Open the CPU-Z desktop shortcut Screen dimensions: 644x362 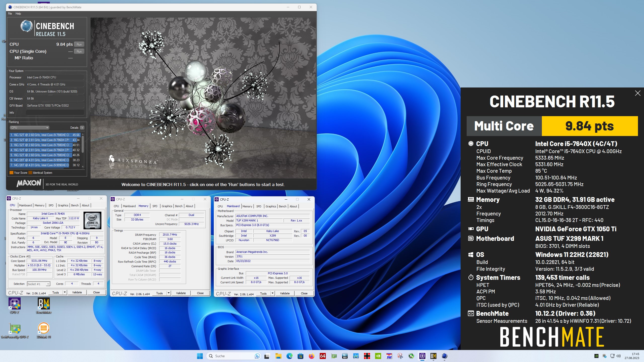[14, 305]
